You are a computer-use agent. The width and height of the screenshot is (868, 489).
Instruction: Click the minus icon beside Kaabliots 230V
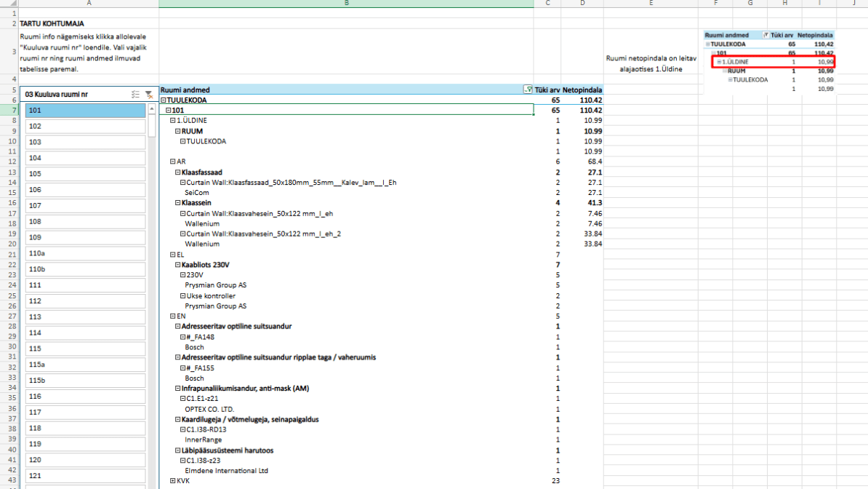177,264
